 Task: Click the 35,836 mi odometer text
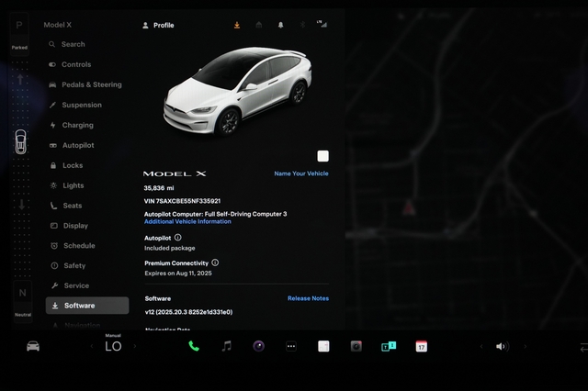click(x=159, y=188)
